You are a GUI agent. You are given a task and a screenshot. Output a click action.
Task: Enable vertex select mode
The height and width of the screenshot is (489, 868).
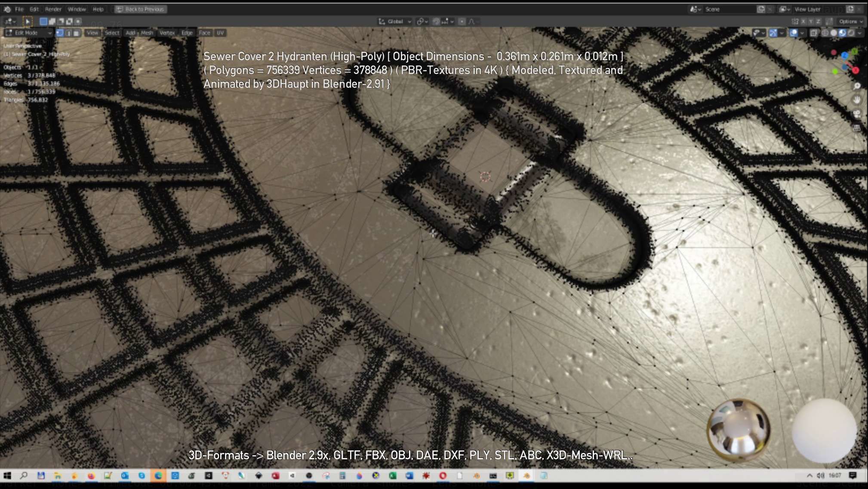[x=60, y=33]
